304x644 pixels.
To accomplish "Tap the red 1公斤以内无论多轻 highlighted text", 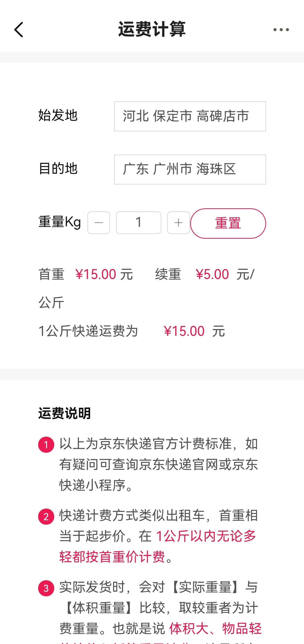I will point(206,536).
